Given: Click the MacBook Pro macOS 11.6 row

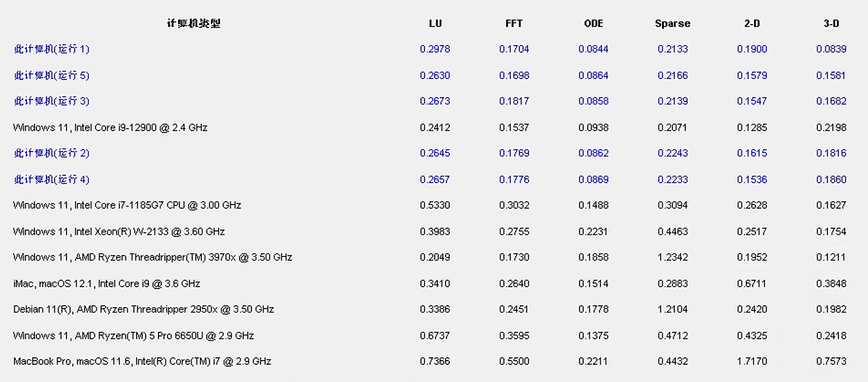Looking at the screenshot, I should 142,361.
